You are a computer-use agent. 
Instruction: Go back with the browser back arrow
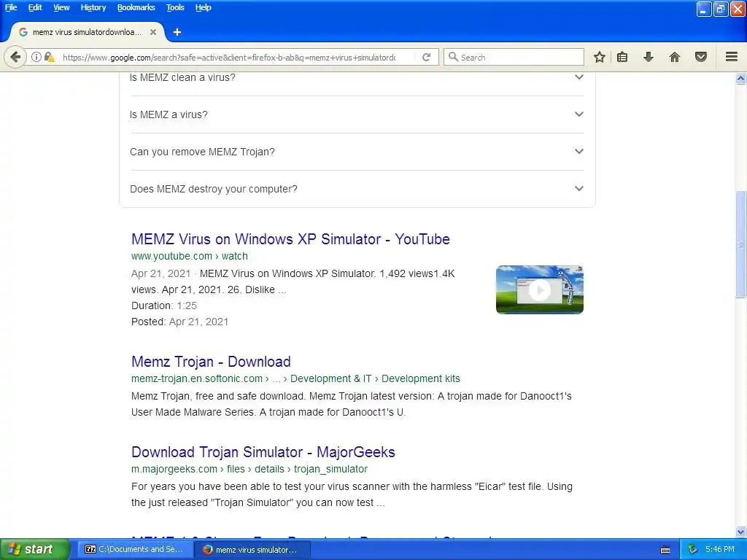[15, 57]
